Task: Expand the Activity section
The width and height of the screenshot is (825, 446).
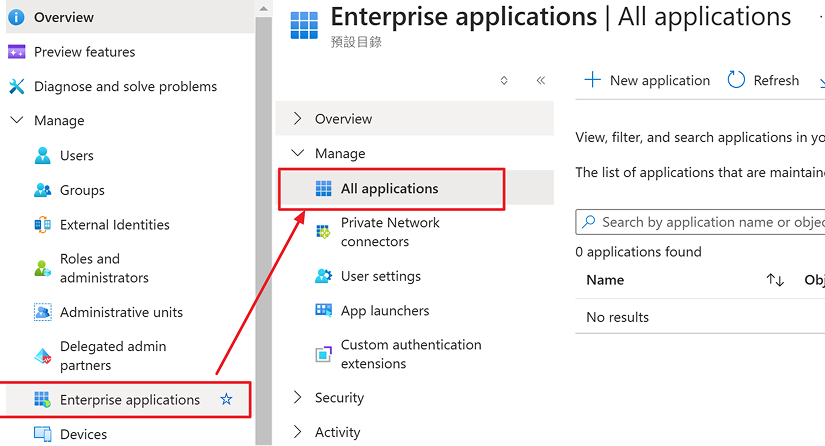Action: tap(297, 432)
